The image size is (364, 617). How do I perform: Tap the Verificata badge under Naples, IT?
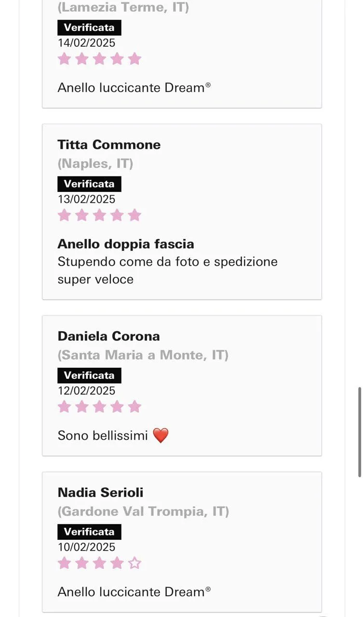click(89, 184)
